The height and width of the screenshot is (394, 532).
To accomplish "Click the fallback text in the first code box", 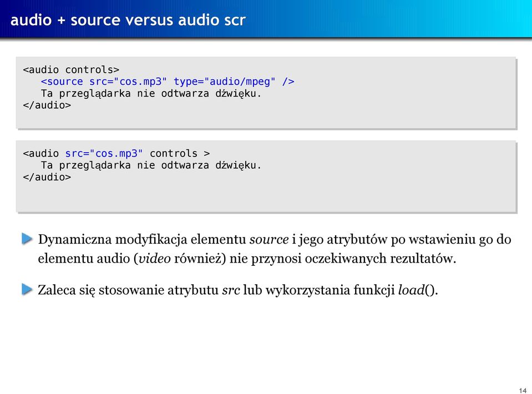I will pyautogui.click(x=151, y=93).
